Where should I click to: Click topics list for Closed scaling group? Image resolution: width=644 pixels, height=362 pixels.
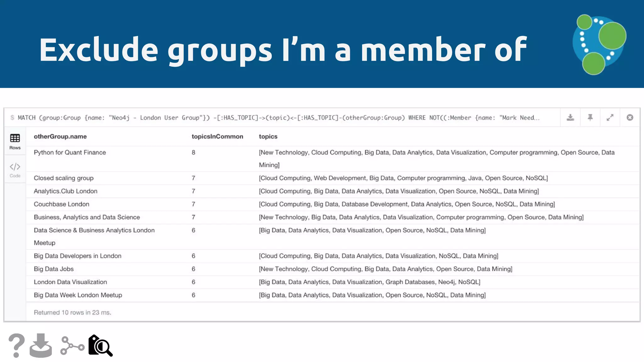coord(403,178)
